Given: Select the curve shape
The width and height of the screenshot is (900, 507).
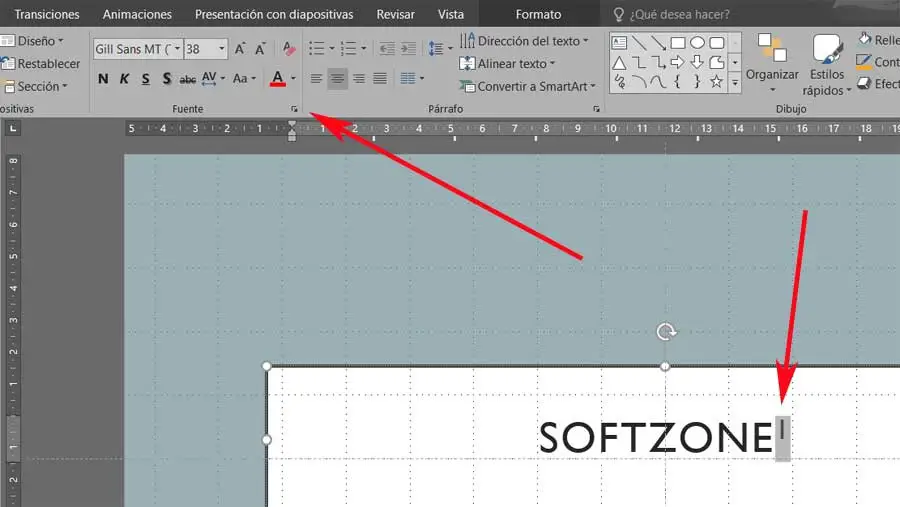Looking at the screenshot, I should coord(658,82).
